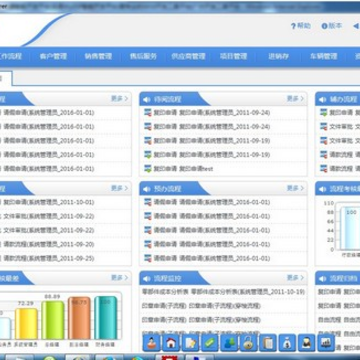This screenshot has height=360, width=360.
Task: Click the yellow 72.29 chart bar
Action: coord(26,324)
